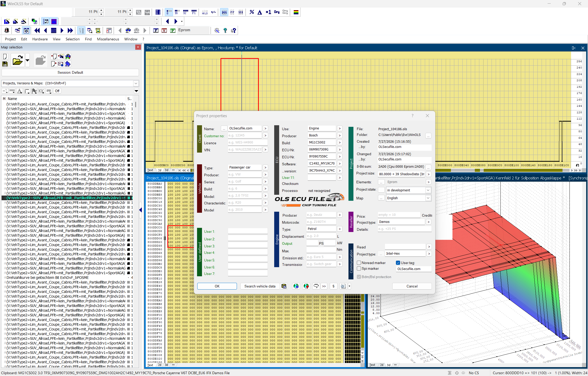Click the >> expand button in dialog
Viewport: 588px width, 376px height.
pos(324,286)
